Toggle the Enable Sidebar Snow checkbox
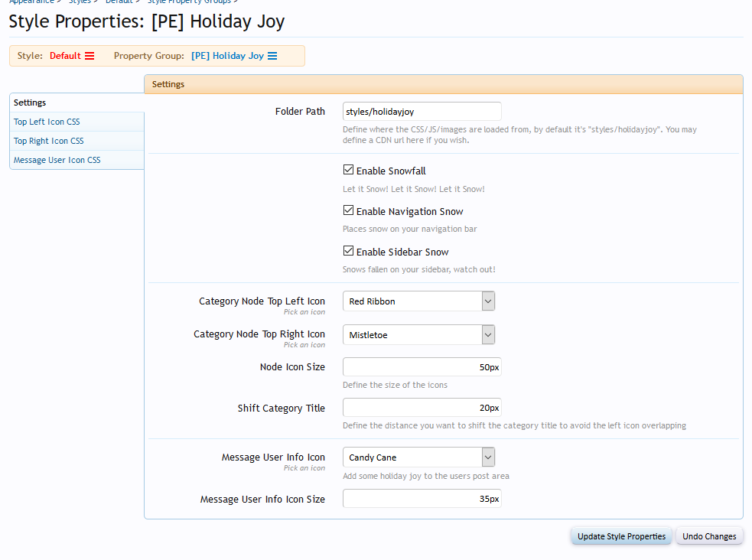This screenshot has width=752, height=560. click(x=349, y=251)
